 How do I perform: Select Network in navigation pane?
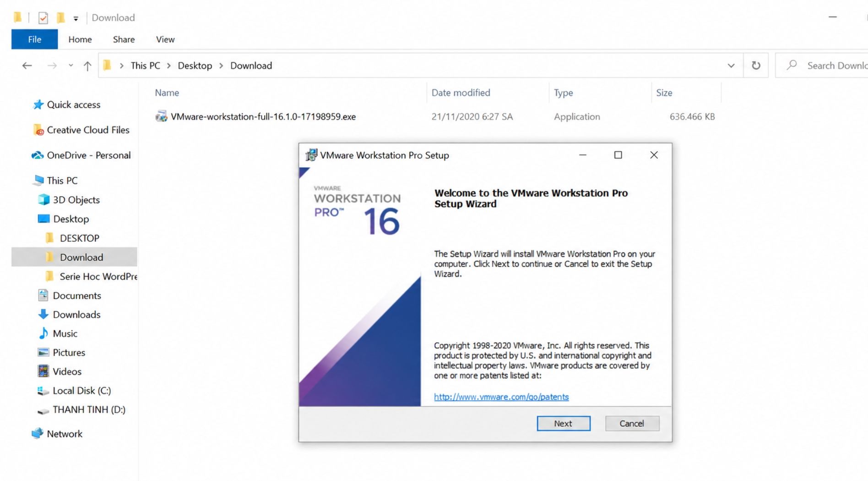pos(64,434)
